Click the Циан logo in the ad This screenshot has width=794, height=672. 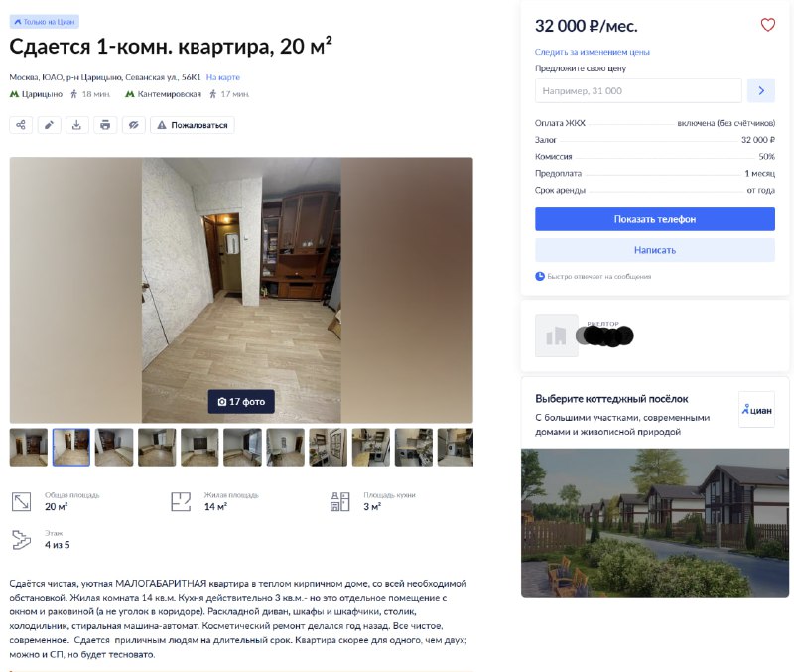(756, 410)
